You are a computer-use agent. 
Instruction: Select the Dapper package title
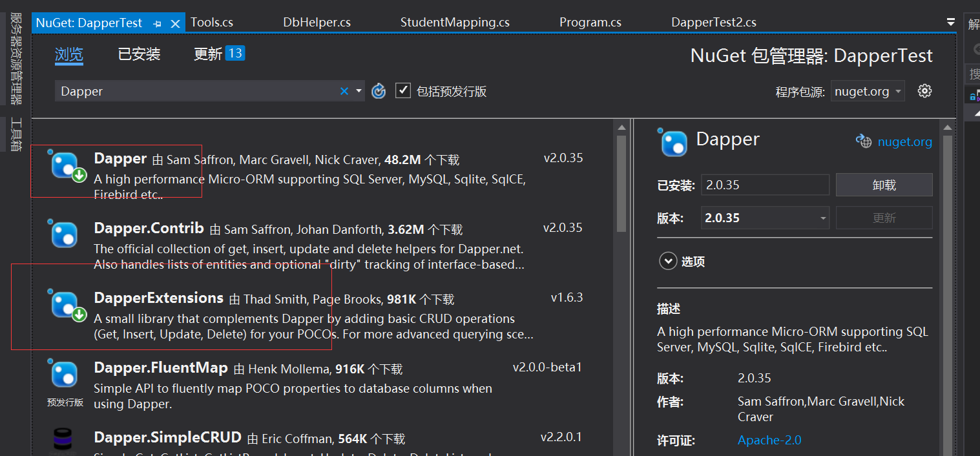(120, 158)
